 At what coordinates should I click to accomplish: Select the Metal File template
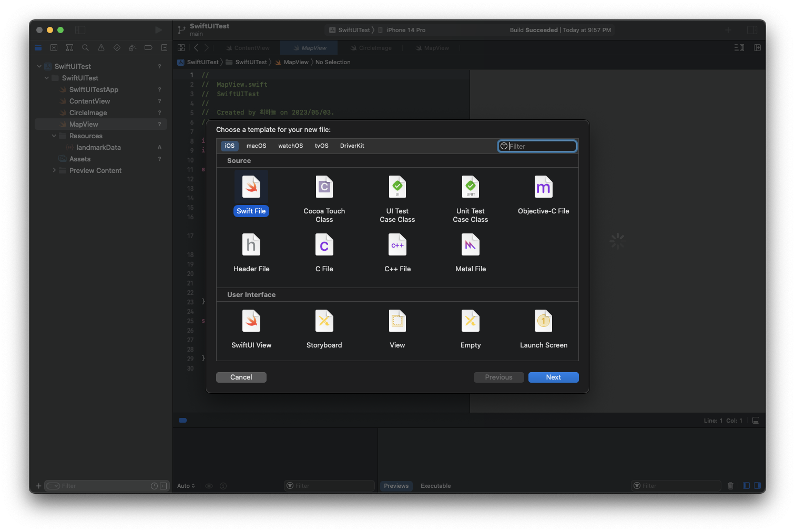pos(471,252)
